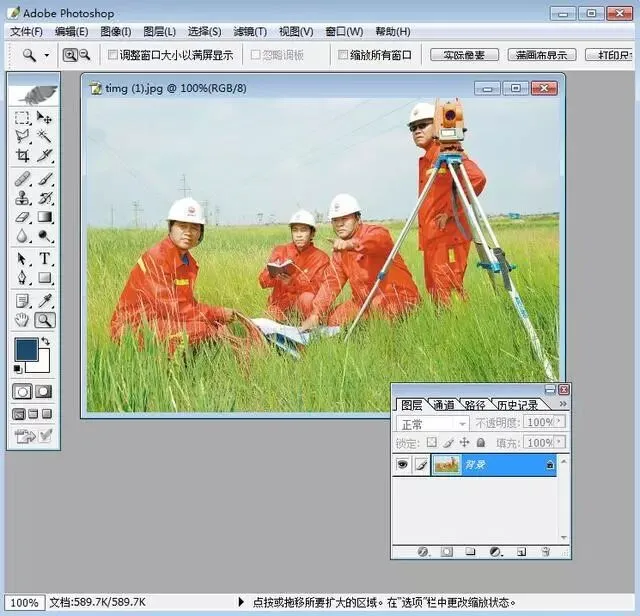
Task: Hide the 背景 layer with eye icon
Action: point(402,465)
